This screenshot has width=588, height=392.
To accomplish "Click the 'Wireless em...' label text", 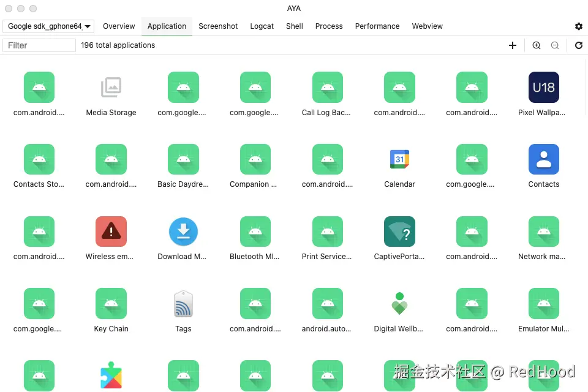I will tap(109, 257).
